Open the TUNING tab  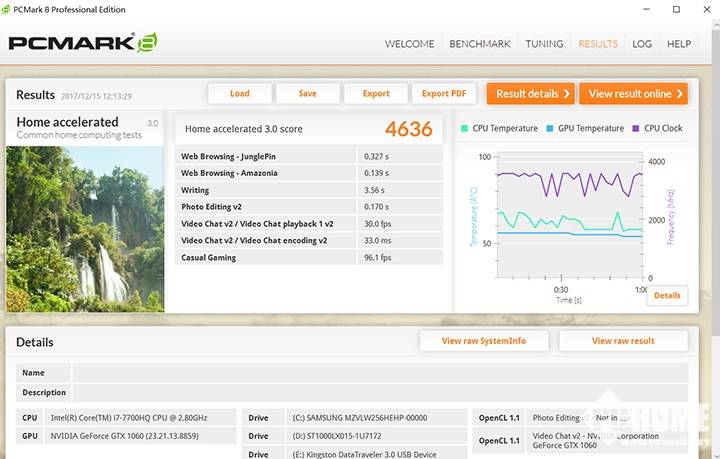[x=544, y=44]
